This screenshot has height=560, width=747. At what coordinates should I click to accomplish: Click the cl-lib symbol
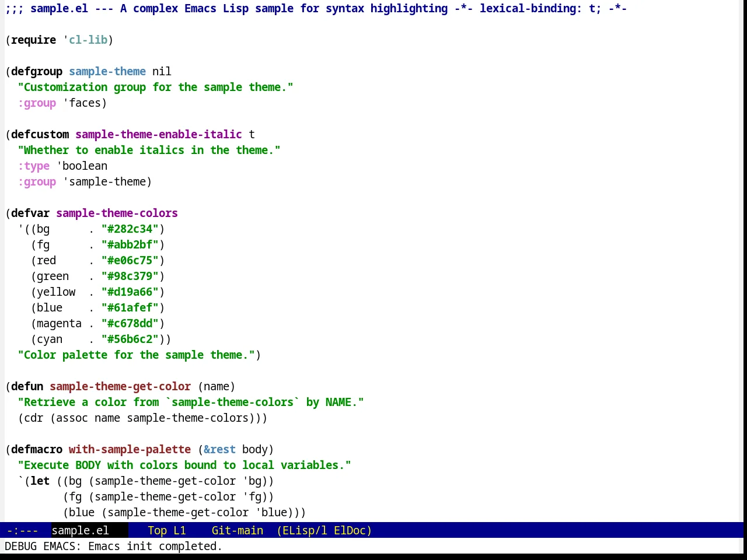[88, 40]
